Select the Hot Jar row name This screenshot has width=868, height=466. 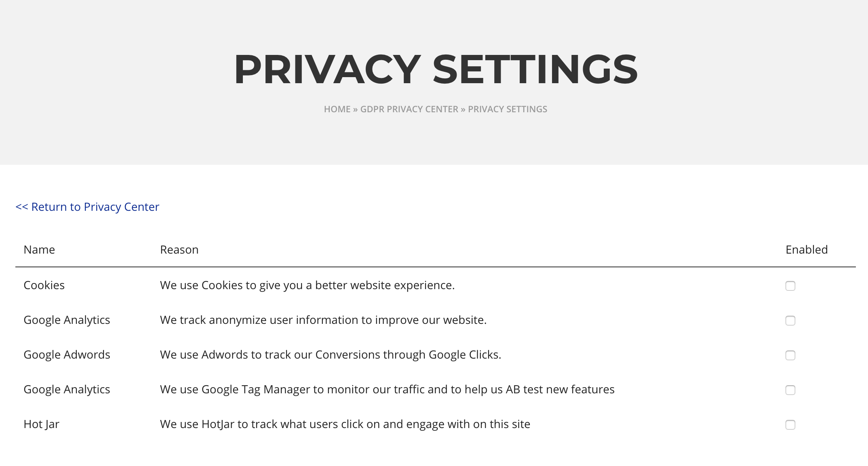click(41, 424)
